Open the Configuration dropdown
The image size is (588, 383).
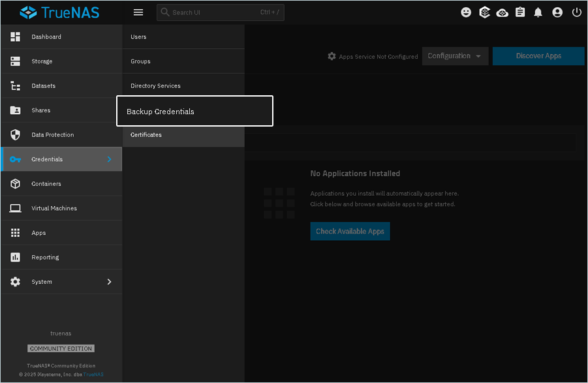click(455, 56)
